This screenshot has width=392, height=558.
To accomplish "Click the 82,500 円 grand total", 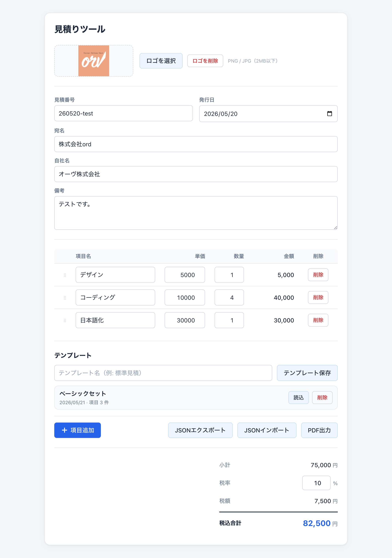I will click(320, 523).
